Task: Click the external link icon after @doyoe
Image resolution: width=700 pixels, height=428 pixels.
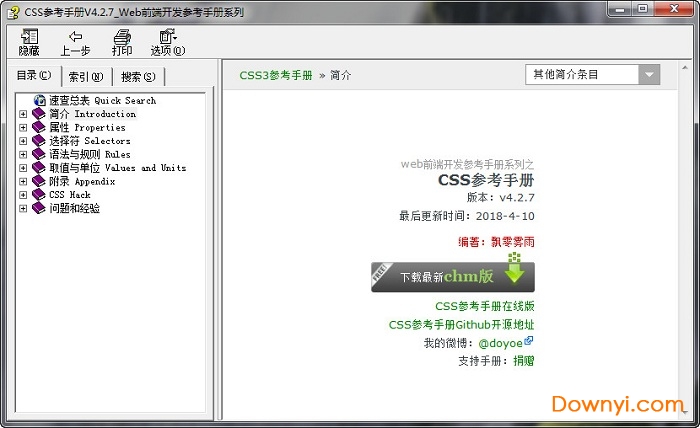Action: tap(529, 341)
